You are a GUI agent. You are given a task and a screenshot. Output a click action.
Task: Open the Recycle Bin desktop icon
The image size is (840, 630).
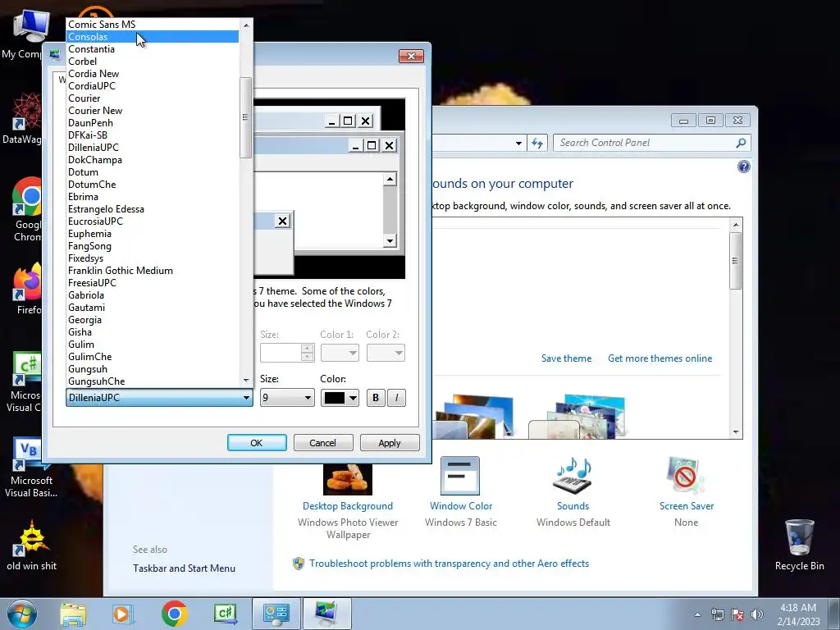[x=799, y=544]
